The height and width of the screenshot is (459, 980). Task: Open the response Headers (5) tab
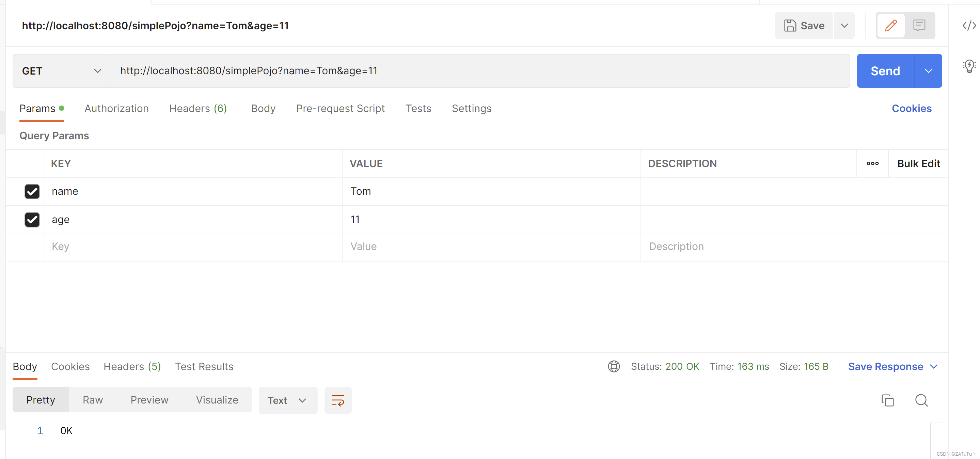132,367
